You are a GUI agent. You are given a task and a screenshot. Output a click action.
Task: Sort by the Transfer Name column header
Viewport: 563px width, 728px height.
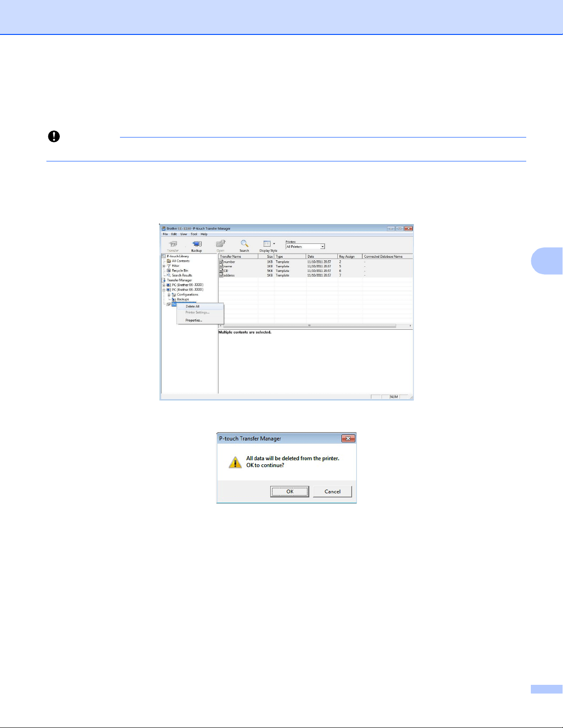pyautogui.click(x=238, y=256)
